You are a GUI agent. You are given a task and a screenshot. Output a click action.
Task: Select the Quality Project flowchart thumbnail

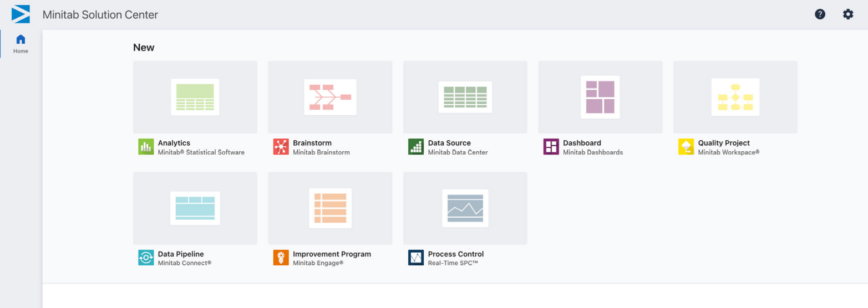(x=735, y=97)
